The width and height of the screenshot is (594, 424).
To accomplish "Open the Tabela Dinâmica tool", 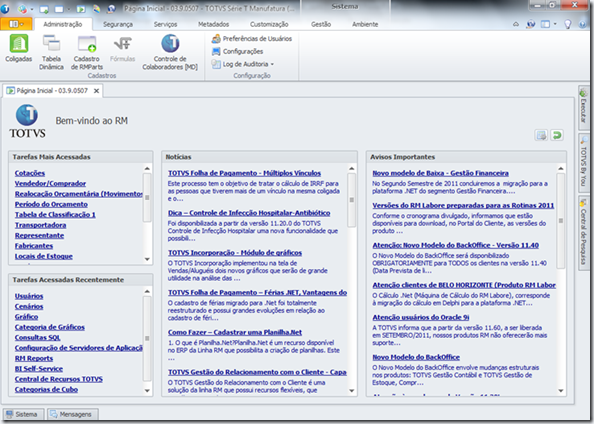I will (51, 52).
